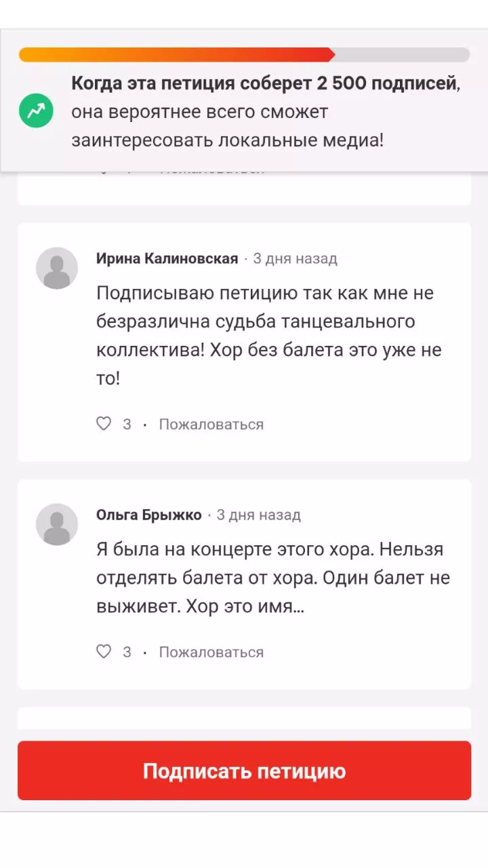Tap the heart icon on Ольга Брыжко's comment
The image size is (488, 868).
[103, 652]
